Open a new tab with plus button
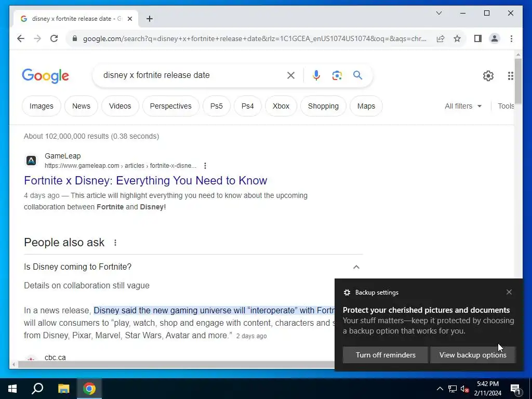This screenshot has height=399, width=532. [x=150, y=19]
